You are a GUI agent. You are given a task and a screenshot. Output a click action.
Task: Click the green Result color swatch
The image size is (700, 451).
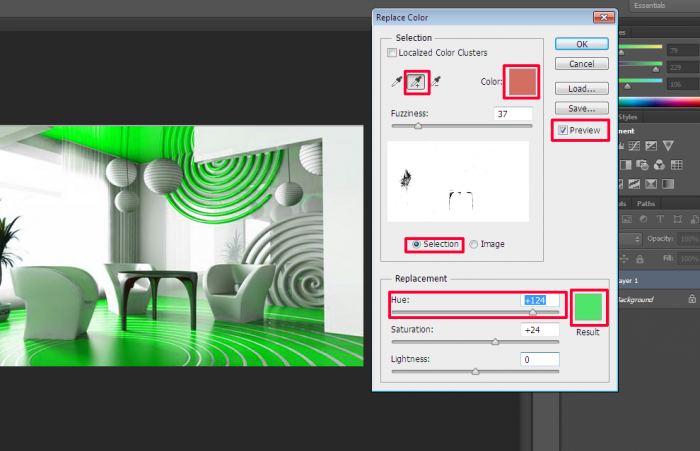point(588,307)
